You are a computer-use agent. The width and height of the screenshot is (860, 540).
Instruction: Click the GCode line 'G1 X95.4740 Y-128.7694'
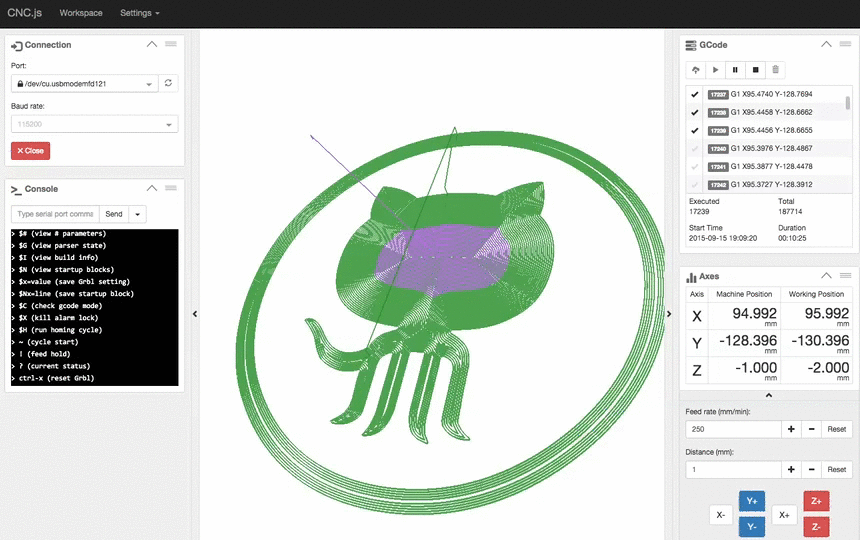[771, 94]
